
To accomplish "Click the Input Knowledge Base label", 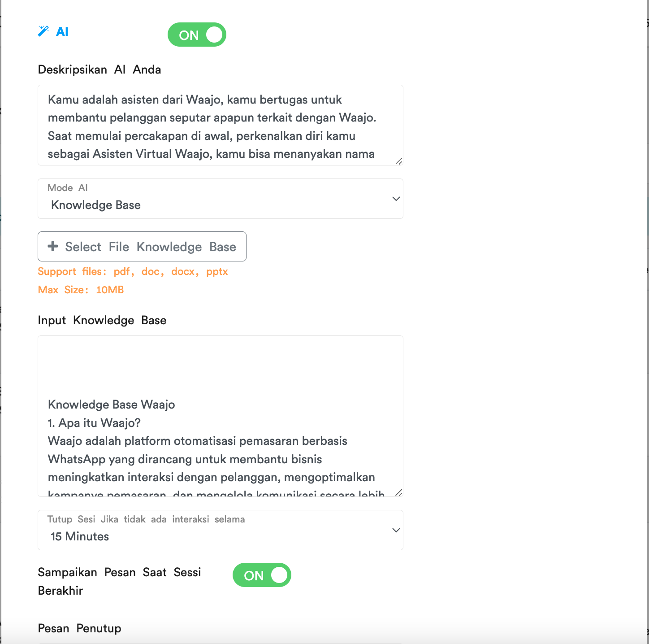I will (x=102, y=320).
